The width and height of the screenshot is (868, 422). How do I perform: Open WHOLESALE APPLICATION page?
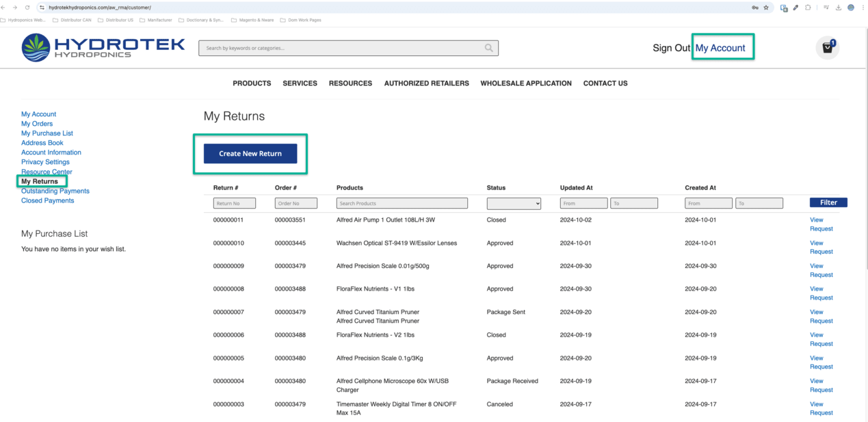(x=526, y=83)
